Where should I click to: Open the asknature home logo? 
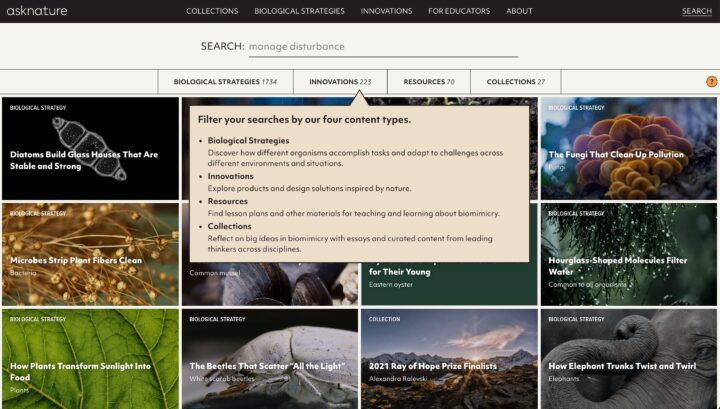click(37, 11)
